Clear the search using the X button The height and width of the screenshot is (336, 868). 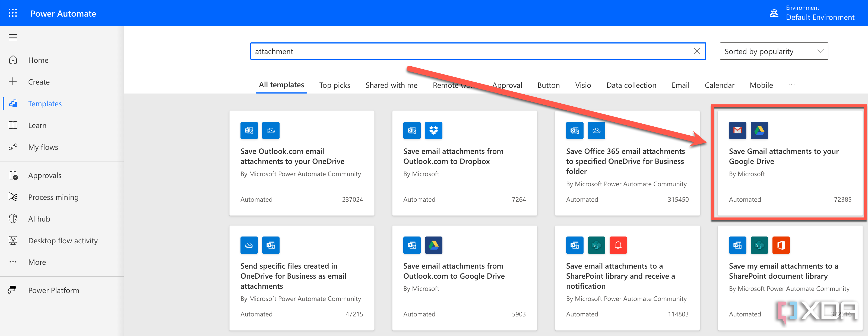[697, 51]
